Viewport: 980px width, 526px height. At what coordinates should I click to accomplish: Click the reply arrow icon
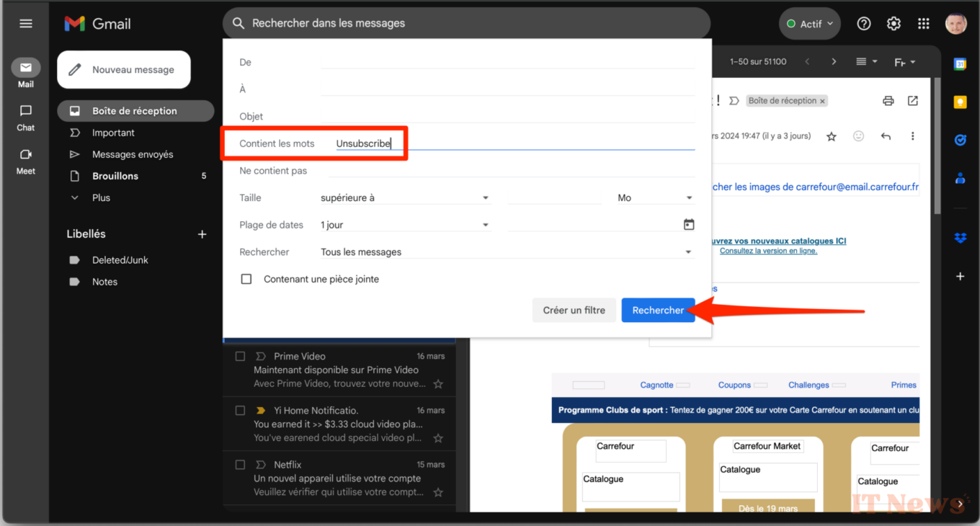click(886, 136)
